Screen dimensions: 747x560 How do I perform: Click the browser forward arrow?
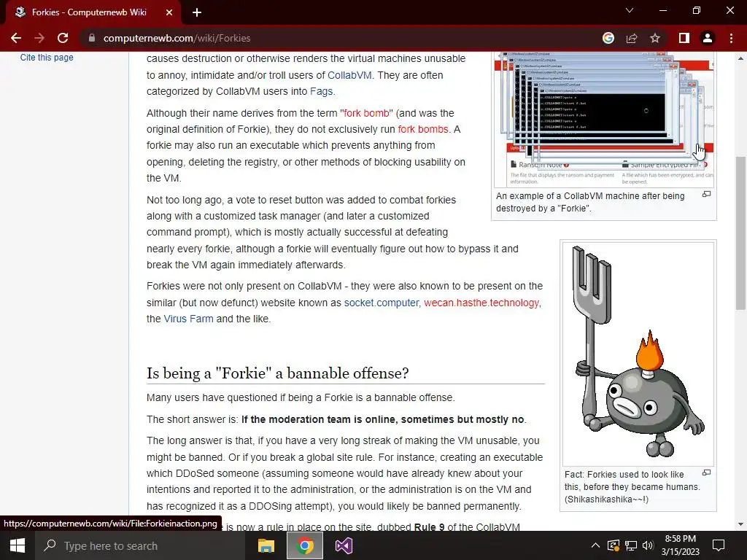(39, 38)
